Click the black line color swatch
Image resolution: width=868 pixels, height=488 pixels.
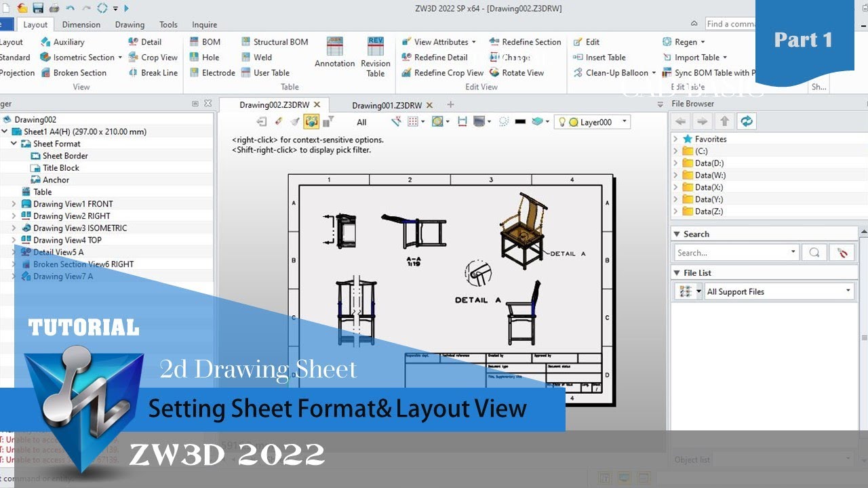[x=520, y=122]
